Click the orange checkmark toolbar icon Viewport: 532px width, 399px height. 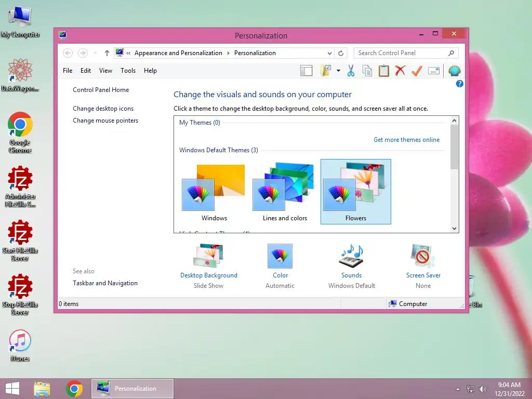(417, 71)
